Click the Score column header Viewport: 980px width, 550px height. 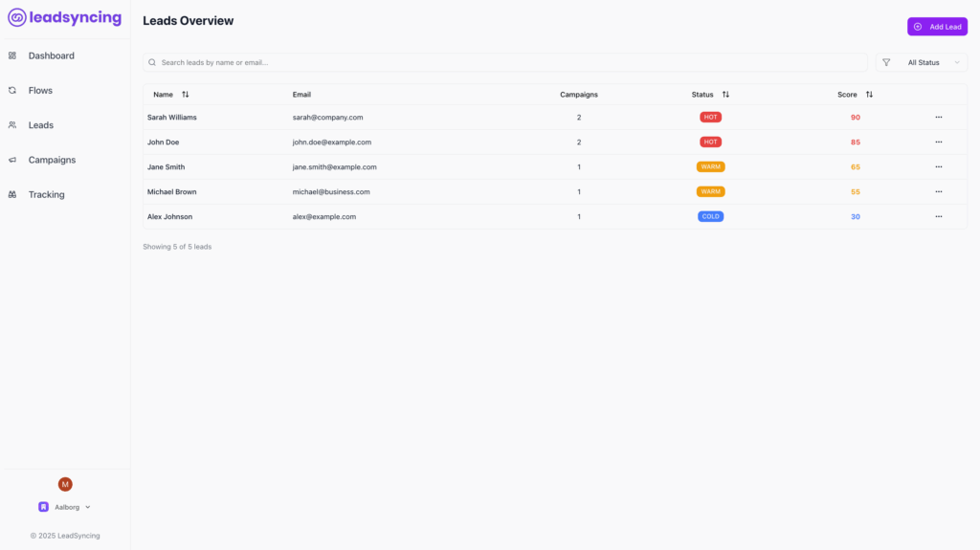(847, 95)
